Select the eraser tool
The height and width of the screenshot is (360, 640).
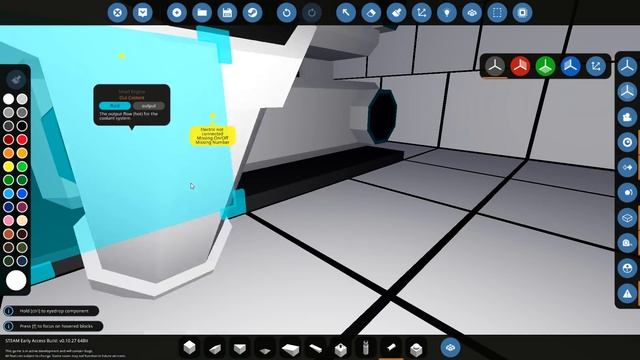(x=371, y=13)
